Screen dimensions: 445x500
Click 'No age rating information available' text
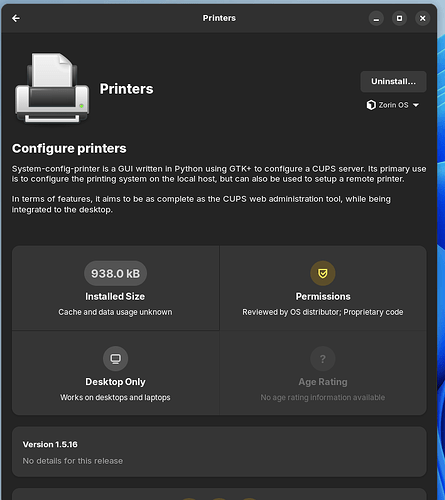tap(323, 398)
